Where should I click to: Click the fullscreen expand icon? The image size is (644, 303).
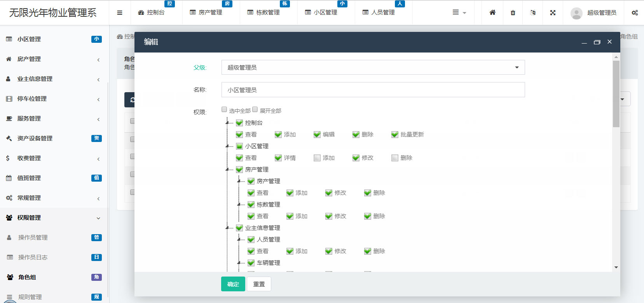click(553, 12)
